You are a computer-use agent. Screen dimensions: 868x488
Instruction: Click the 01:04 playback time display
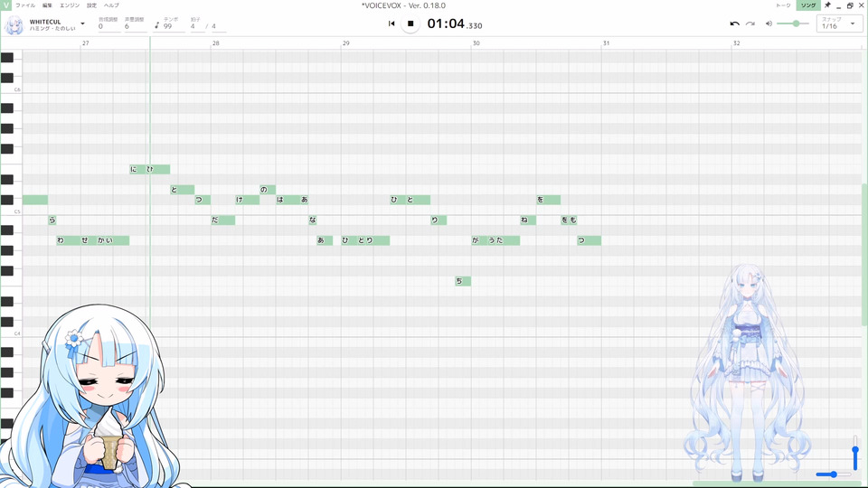[x=455, y=23]
